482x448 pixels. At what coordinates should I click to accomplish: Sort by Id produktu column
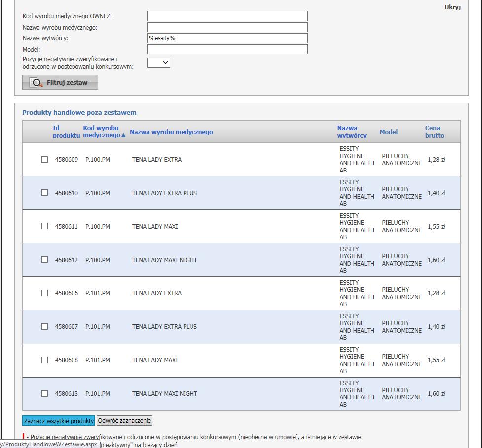pos(66,132)
